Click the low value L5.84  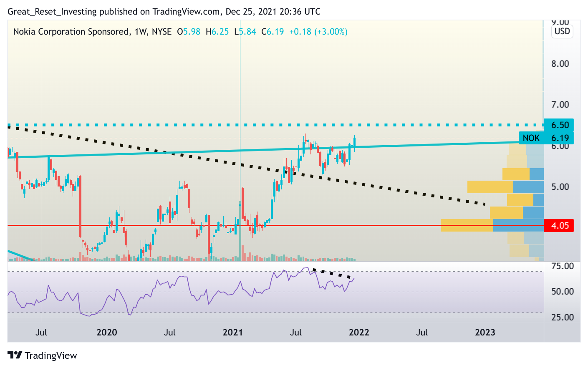coord(245,32)
